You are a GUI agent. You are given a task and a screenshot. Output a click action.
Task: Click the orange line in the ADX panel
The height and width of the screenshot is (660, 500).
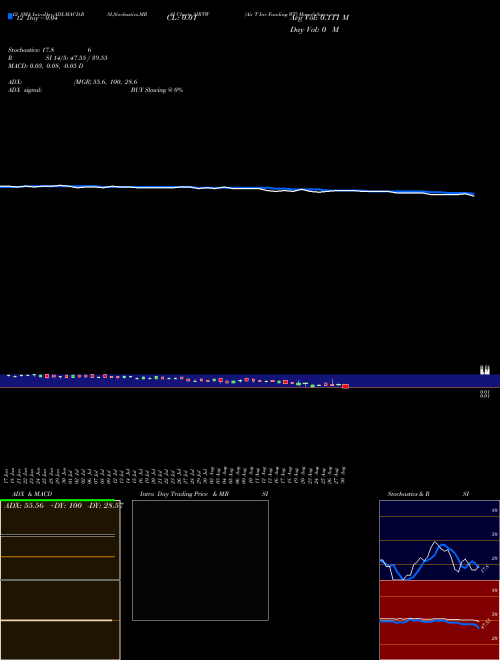pos(58,556)
